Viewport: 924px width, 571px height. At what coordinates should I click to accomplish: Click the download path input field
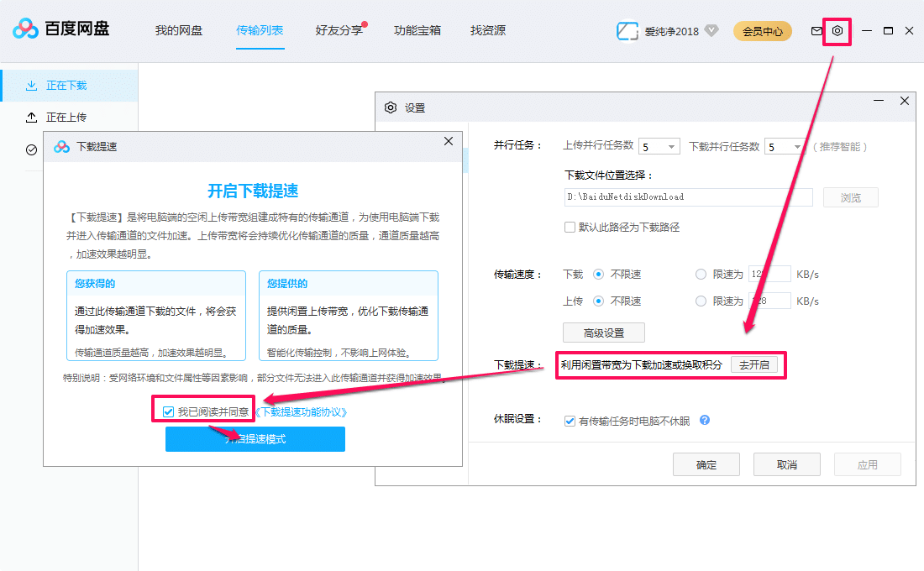point(688,197)
